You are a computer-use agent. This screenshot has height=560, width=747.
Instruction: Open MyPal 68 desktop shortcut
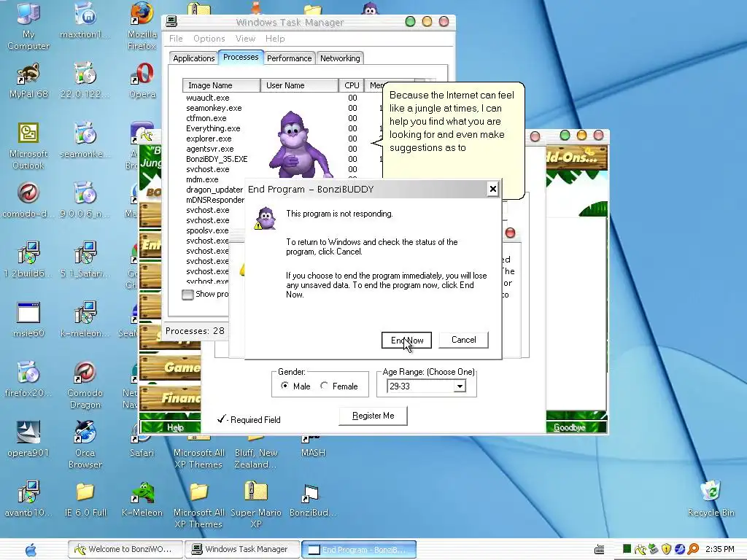click(28, 80)
